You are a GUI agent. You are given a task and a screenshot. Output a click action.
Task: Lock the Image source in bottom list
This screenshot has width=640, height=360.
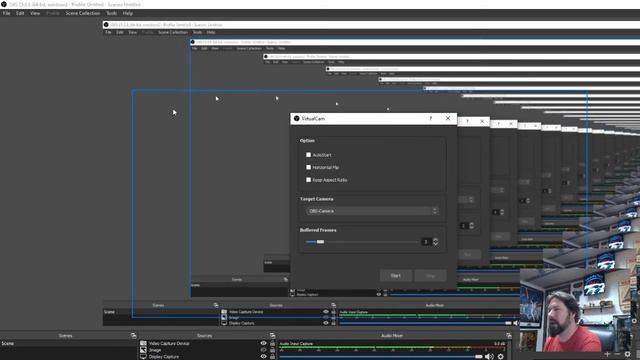point(272,350)
